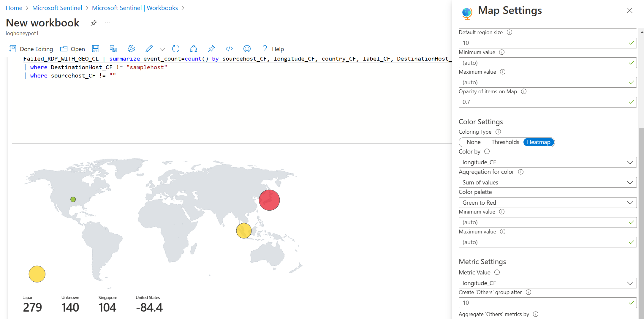Viewport: 644px width, 319px height.
Task: Share the workbook with the share icon
Action: (x=194, y=49)
